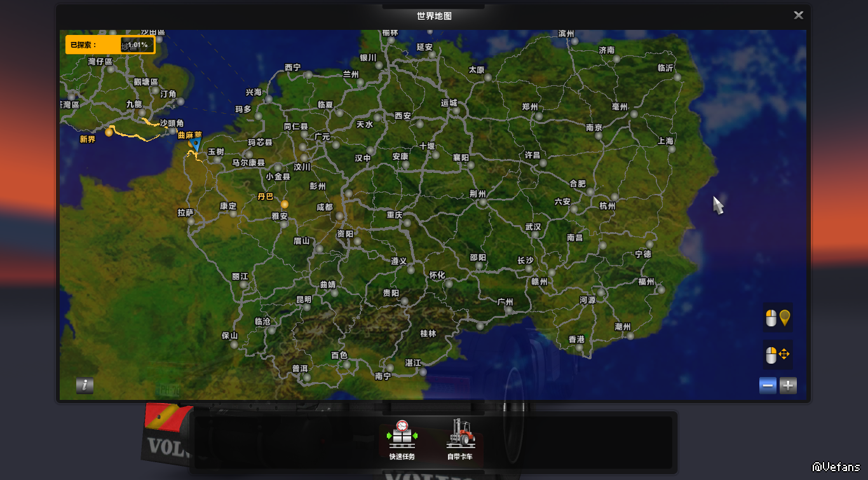Select the city label 延安

click(x=424, y=47)
